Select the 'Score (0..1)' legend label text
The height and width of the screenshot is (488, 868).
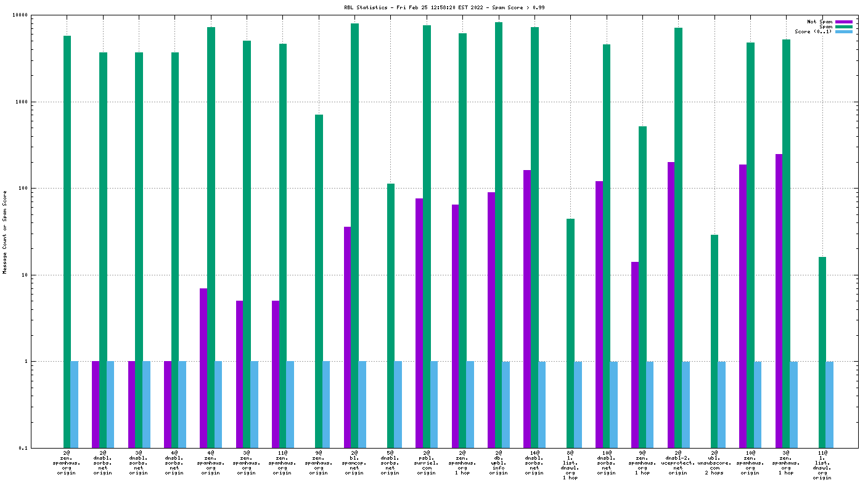pyautogui.click(x=813, y=31)
